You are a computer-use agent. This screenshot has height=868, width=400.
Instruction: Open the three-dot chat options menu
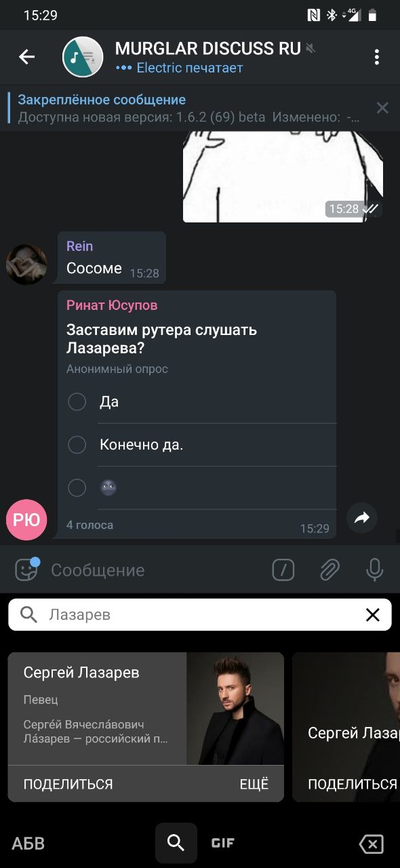(x=377, y=57)
